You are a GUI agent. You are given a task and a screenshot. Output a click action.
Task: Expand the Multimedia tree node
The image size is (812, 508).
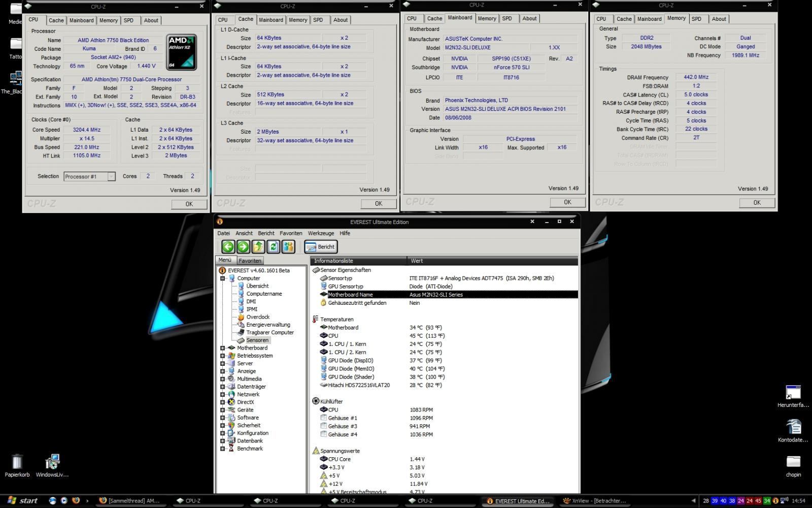222,379
